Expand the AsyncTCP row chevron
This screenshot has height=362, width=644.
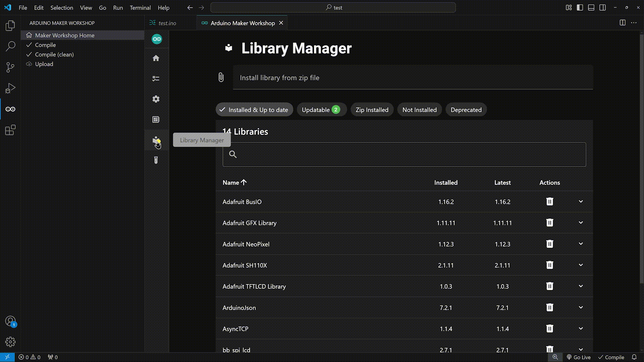(581, 328)
